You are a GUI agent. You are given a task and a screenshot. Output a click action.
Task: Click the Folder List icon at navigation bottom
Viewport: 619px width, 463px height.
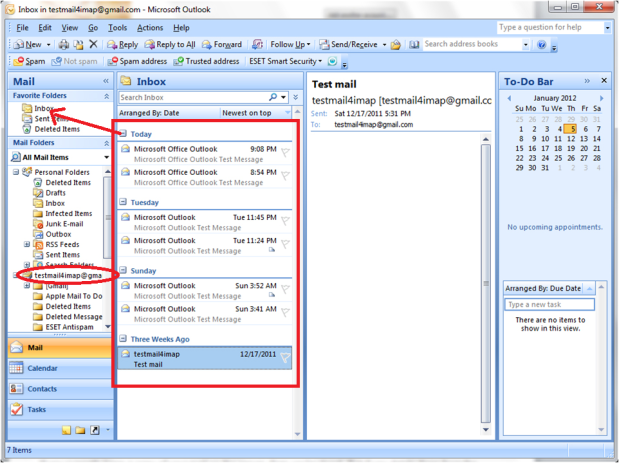[80, 430]
